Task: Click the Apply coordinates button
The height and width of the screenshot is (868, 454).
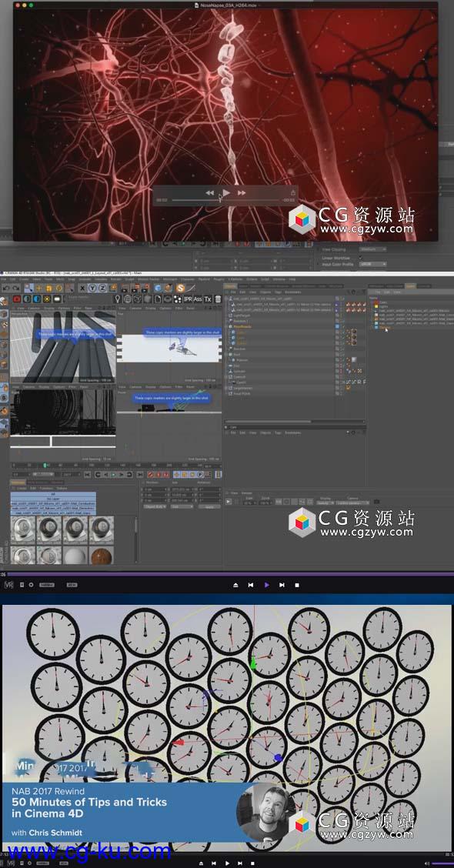Action: pyautogui.click(x=209, y=506)
